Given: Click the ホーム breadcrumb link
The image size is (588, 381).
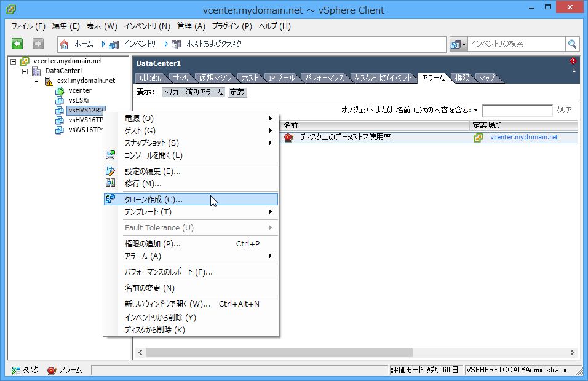Looking at the screenshot, I should click(84, 44).
